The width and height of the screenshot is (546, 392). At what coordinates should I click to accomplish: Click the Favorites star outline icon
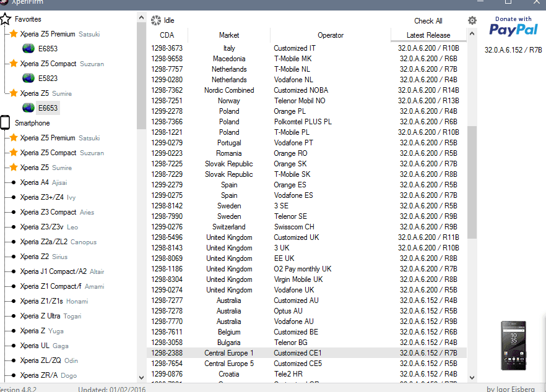click(6, 19)
